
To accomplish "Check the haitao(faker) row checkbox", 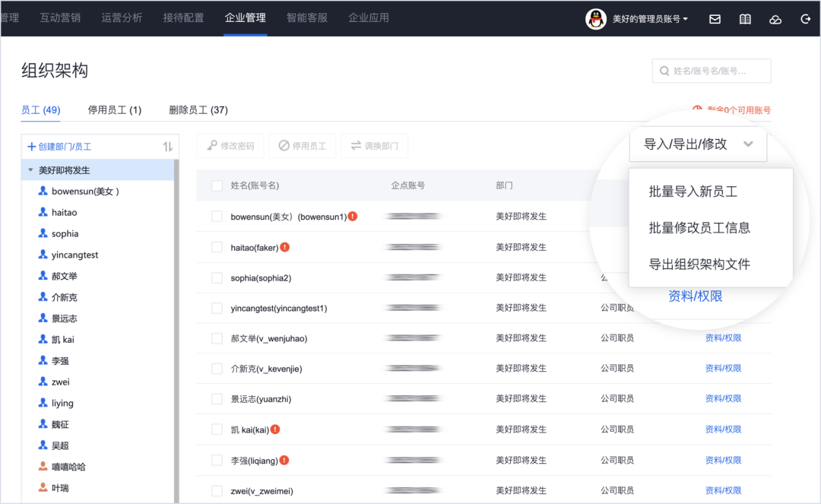I will [217, 247].
